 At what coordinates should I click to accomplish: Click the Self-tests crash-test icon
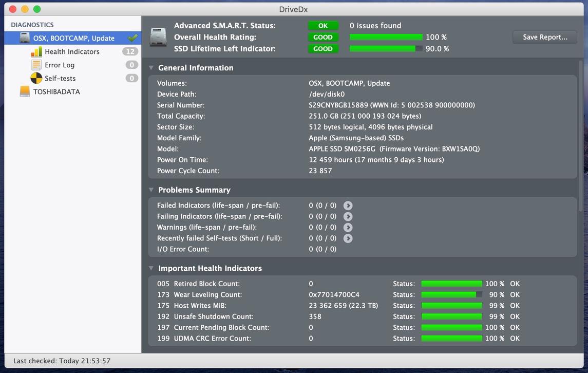pos(36,78)
